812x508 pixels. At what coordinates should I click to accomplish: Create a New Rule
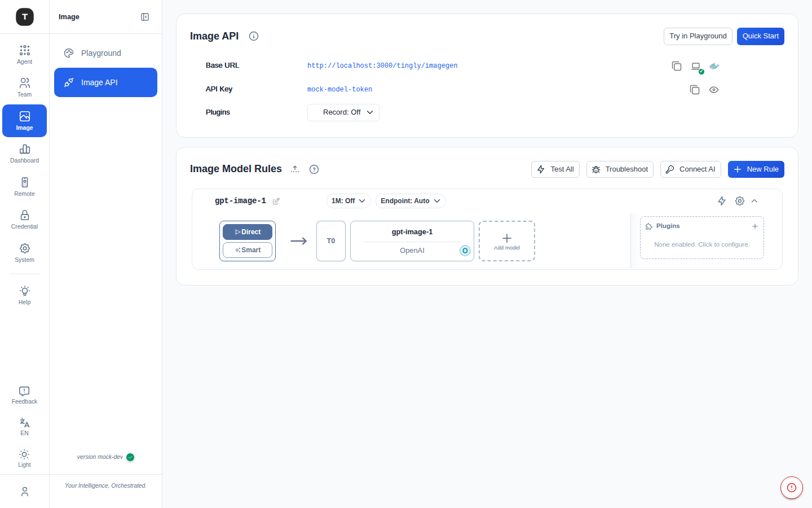tap(756, 169)
